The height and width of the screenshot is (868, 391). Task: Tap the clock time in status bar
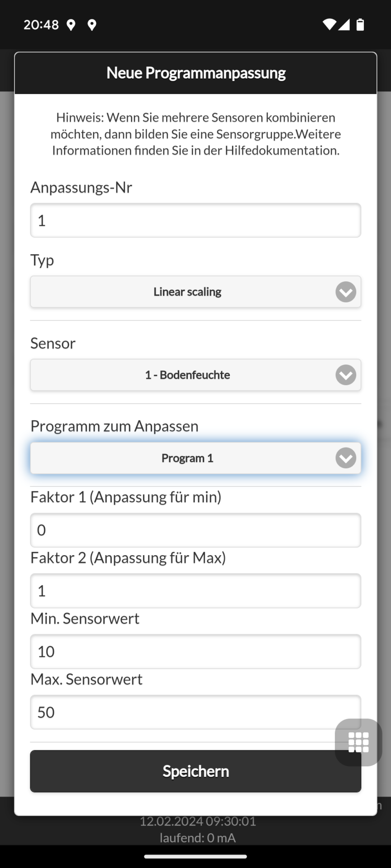point(41,25)
